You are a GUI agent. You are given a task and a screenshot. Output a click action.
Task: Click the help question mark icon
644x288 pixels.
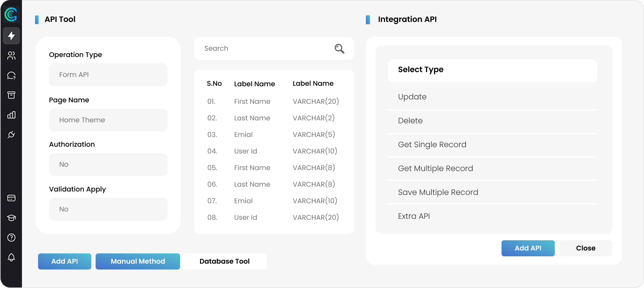point(11,237)
